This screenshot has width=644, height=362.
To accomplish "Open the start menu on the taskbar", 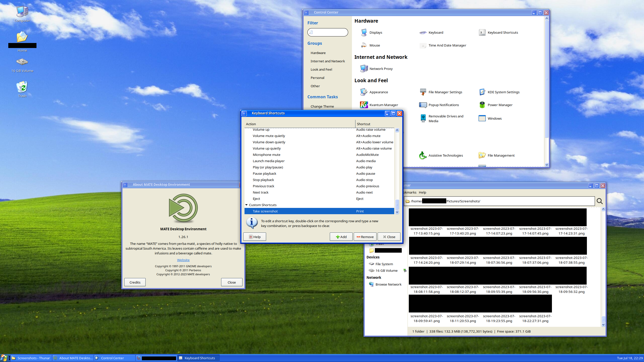I will click(x=4, y=358).
